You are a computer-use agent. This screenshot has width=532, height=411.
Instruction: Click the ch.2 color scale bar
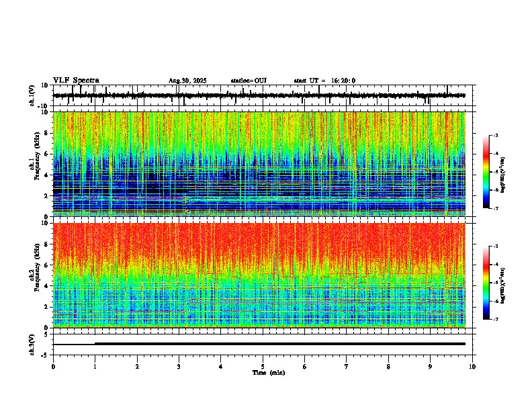click(486, 283)
